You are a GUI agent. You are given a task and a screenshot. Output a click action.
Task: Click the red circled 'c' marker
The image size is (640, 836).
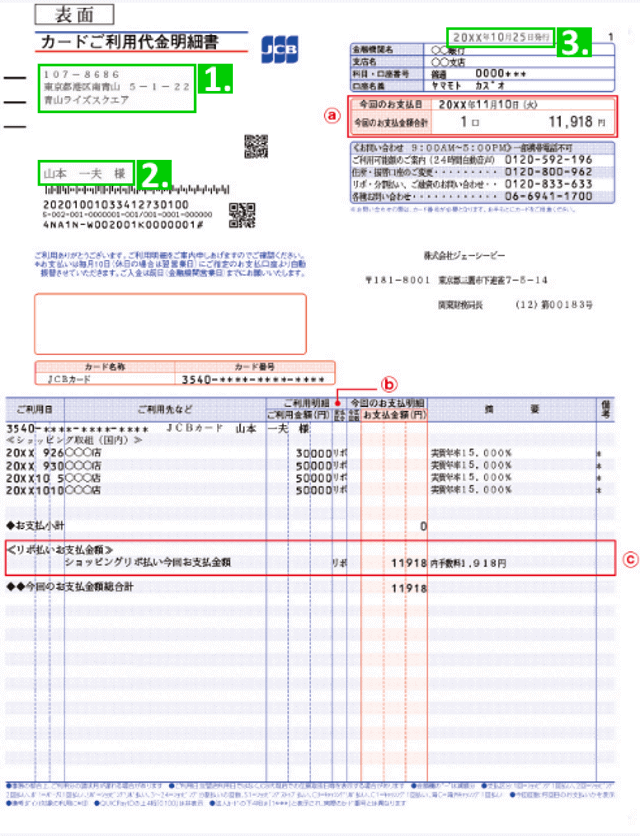(x=630, y=559)
